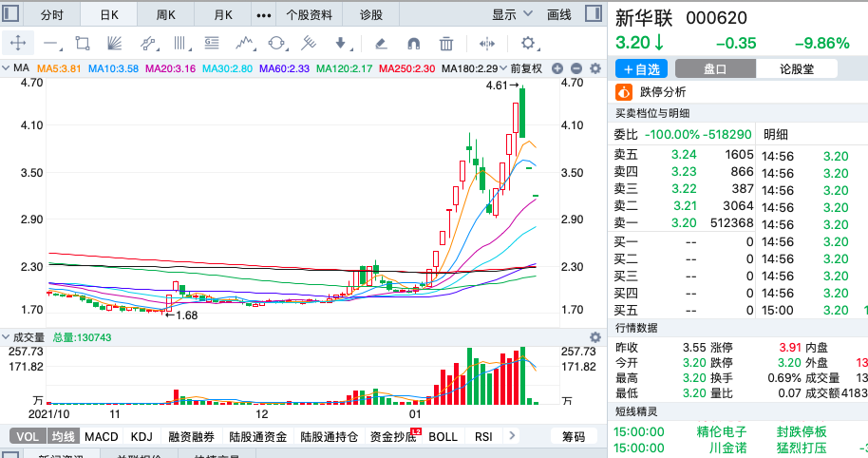Viewport: 868px width, 458px height.
Task: Show more indicators with right chevron
Action: [512, 436]
